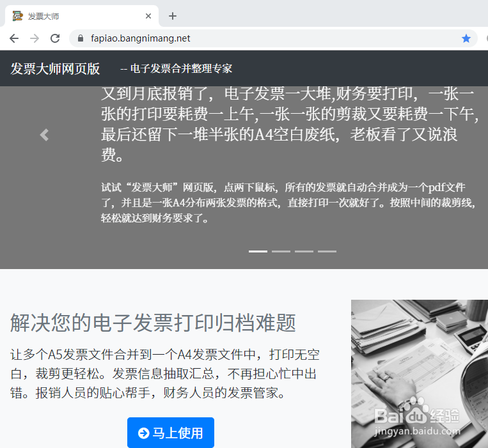Click carousel paragraph starting 试试“发票大师”网页版
Screen dimensions: 488x448
tap(288, 203)
